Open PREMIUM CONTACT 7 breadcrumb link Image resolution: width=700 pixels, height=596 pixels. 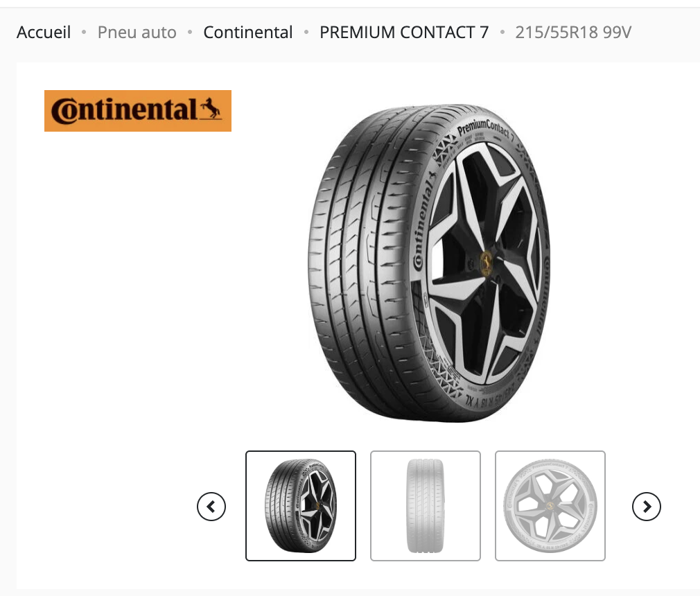coord(404,33)
